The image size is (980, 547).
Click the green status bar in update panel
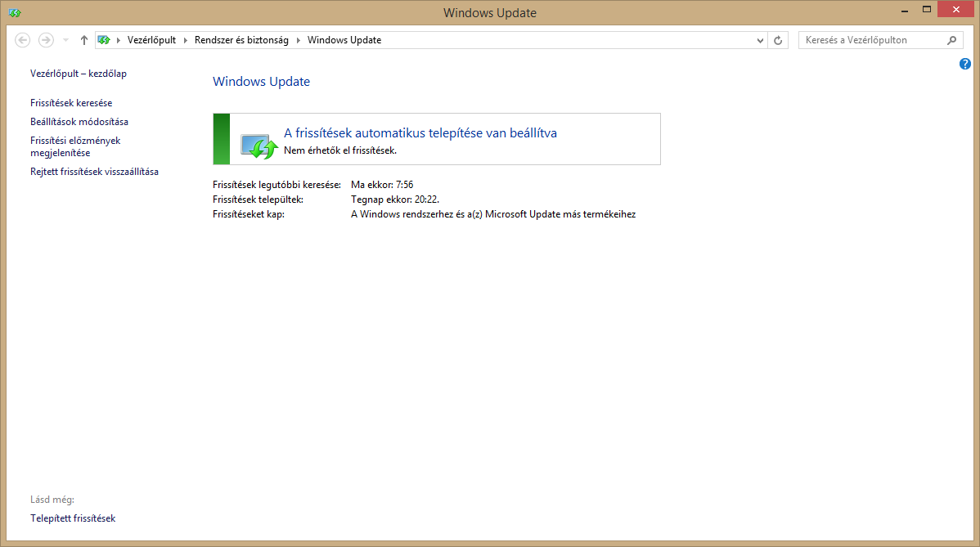(221, 139)
